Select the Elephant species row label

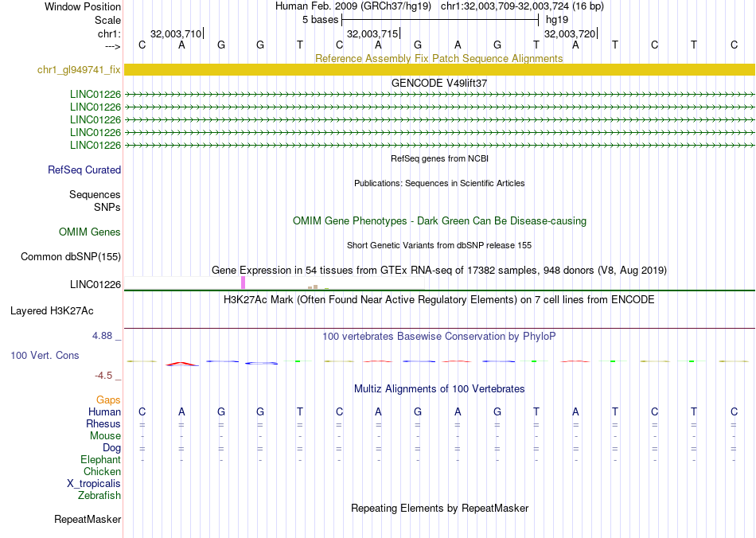(101, 459)
